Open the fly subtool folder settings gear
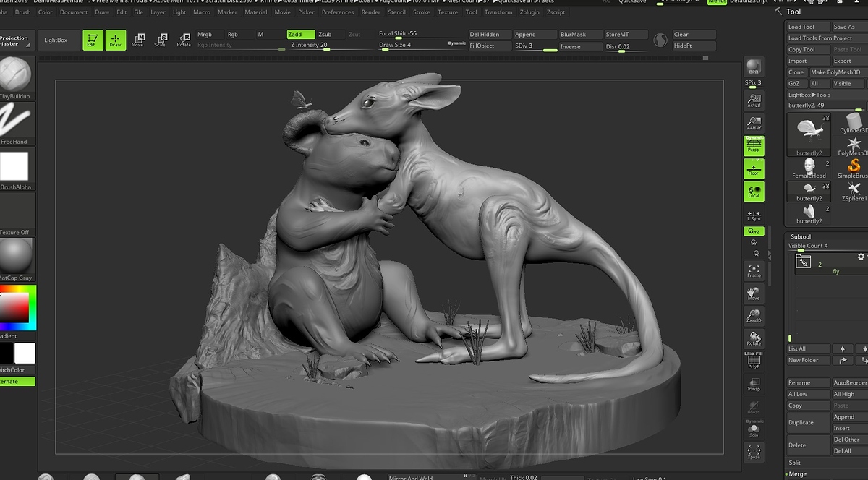 [860, 257]
